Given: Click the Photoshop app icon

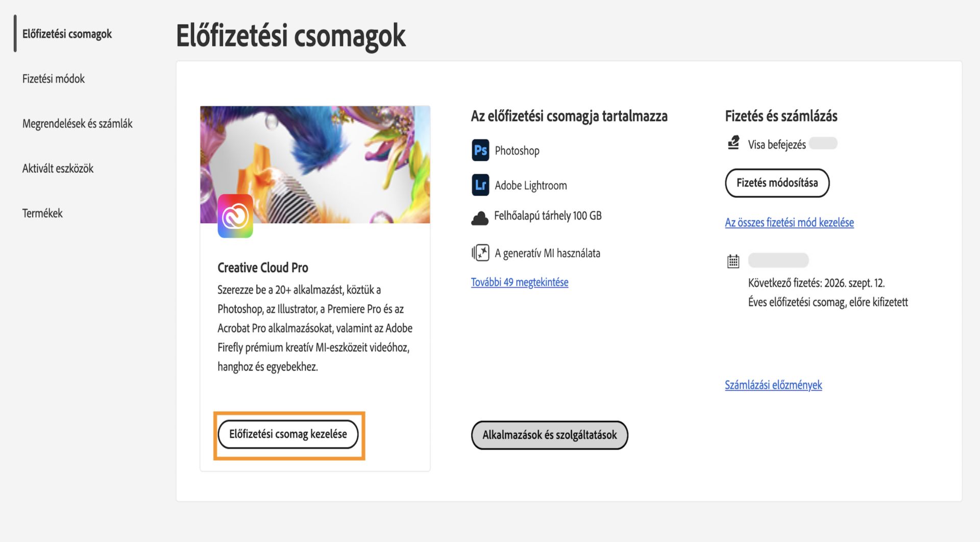Looking at the screenshot, I should click(480, 150).
